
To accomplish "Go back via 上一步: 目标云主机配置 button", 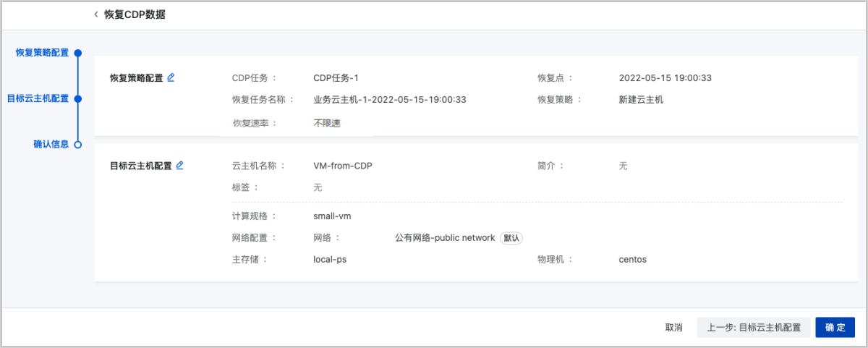I will tap(753, 328).
